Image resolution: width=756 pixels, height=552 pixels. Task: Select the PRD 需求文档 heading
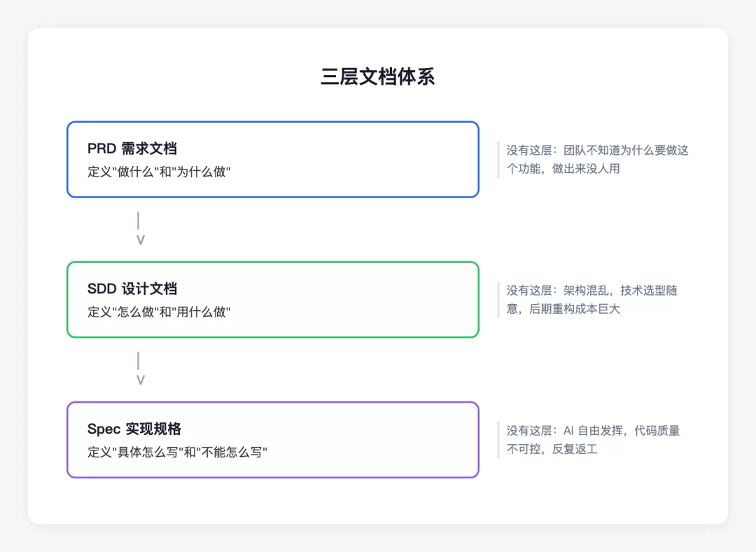pyautogui.click(x=132, y=149)
